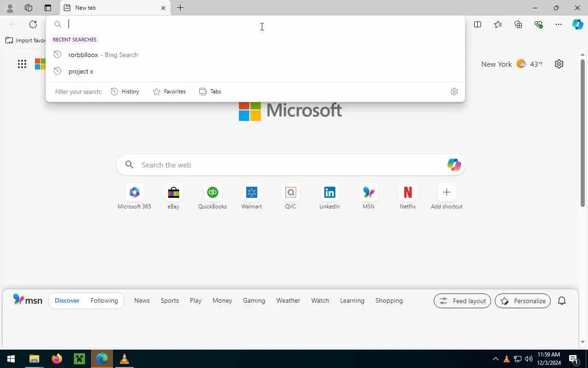Open the Learning category

pyautogui.click(x=352, y=300)
